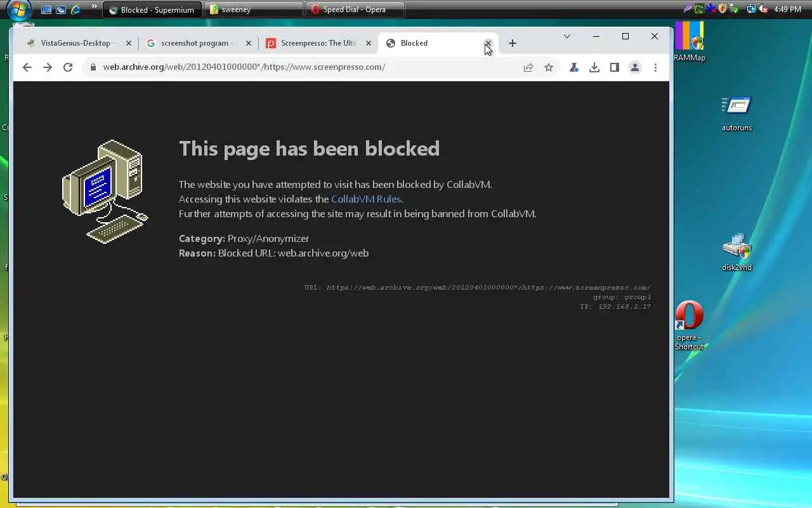
Task: Open the Windows Start orb
Action: (x=20, y=10)
